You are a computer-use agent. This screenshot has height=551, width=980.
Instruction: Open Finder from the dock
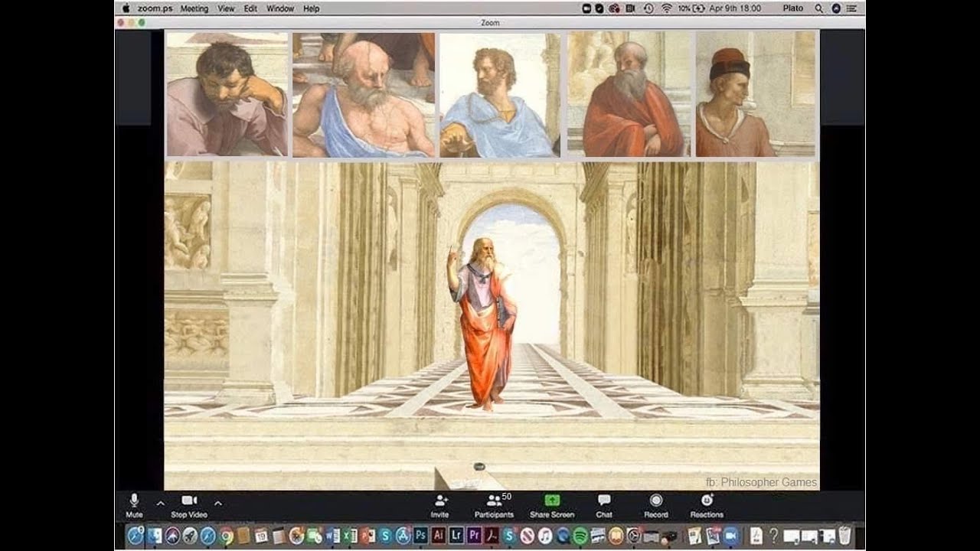pyautogui.click(x=155, y=536)
